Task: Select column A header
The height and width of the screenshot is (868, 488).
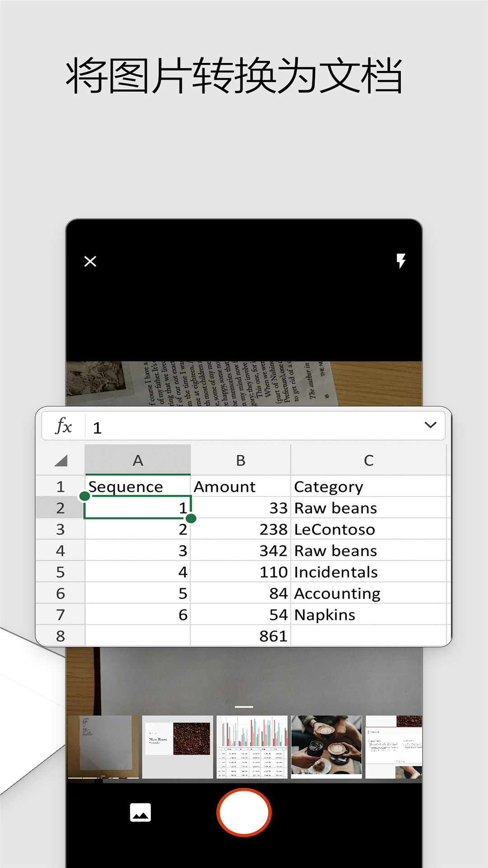Action: 138,461
